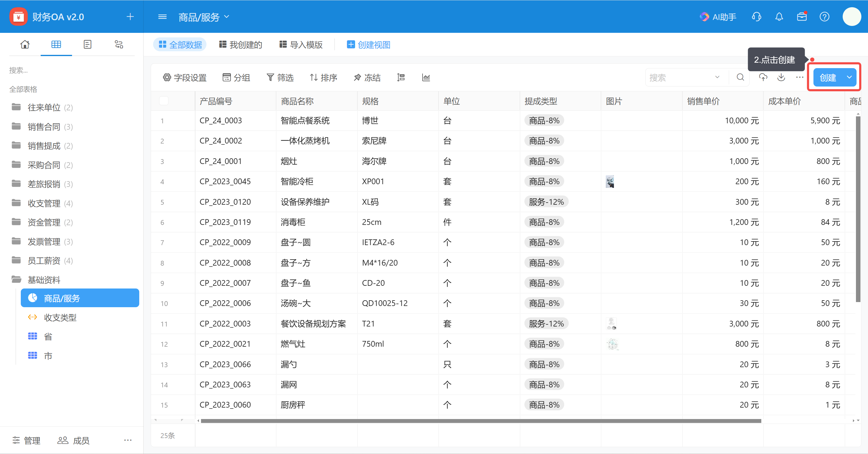This screenshot has width=868, height=454.
Task: Open the customer support headset icon
Action: [x=756, y=17]
